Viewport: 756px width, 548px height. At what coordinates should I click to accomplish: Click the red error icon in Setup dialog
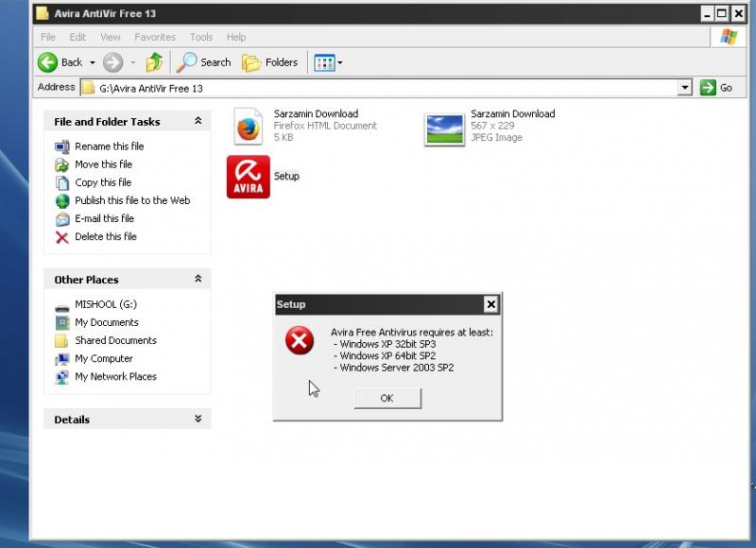click(300, 340)
